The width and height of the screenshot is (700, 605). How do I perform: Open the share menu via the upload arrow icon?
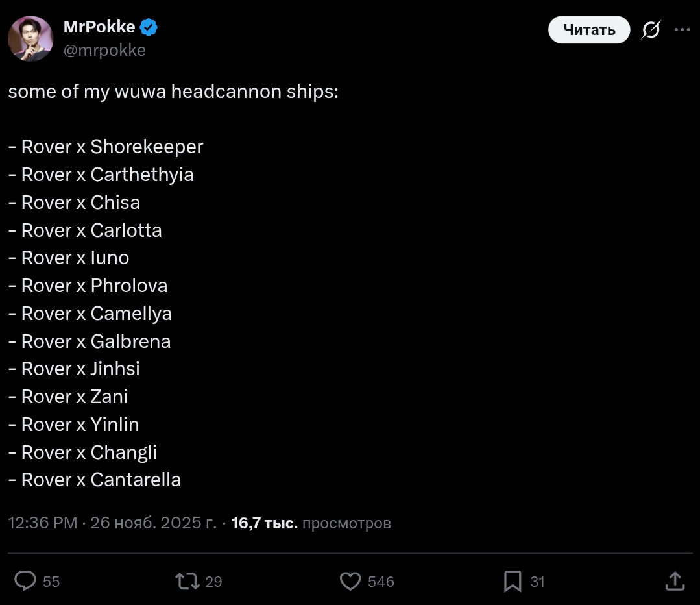coord(675,581)
